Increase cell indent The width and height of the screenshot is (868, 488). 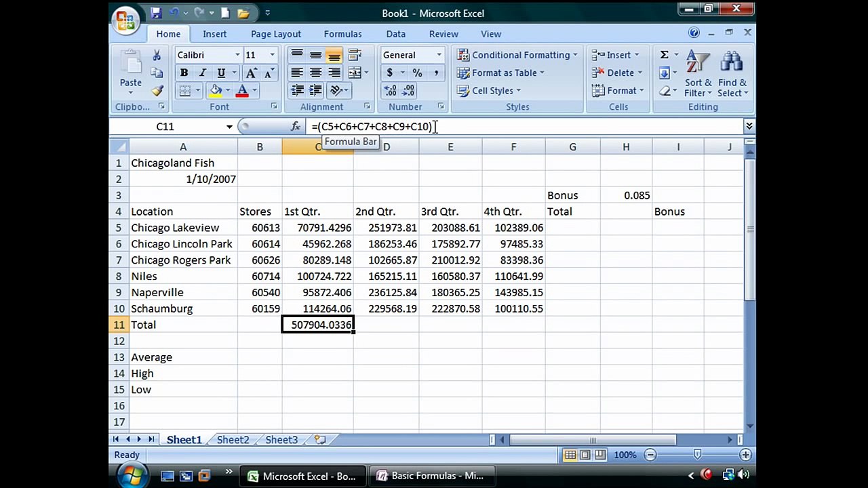[x=315, y=91]
